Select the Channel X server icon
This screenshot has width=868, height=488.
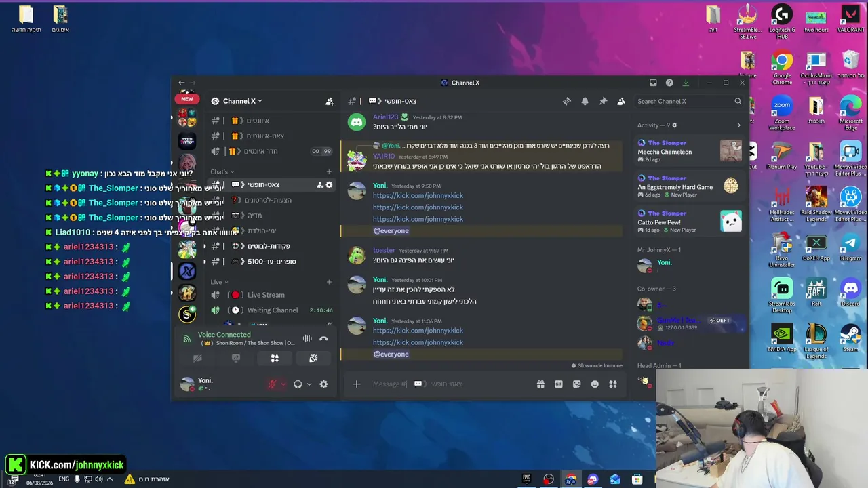187,271
